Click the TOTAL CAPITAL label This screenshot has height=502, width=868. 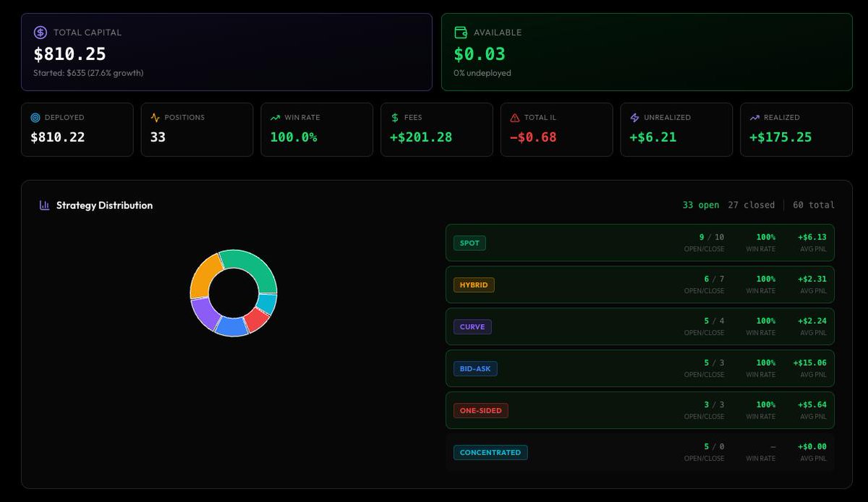88,33
